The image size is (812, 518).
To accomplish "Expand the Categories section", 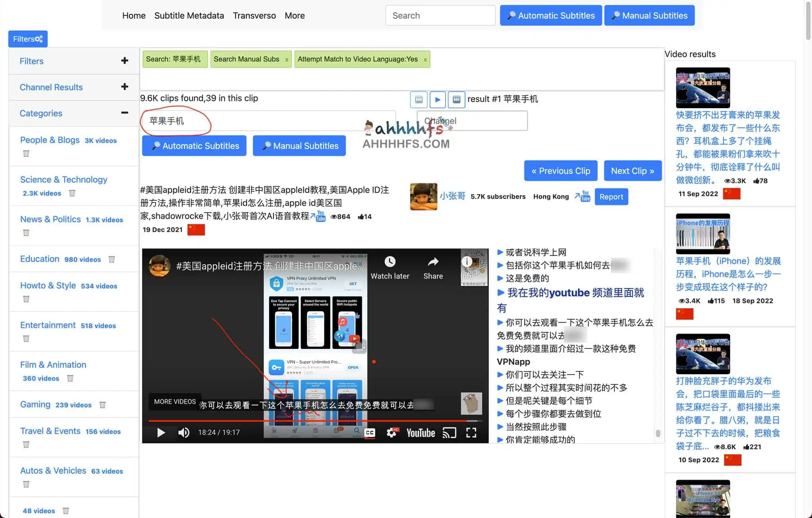I will click(x=124, y=113).
